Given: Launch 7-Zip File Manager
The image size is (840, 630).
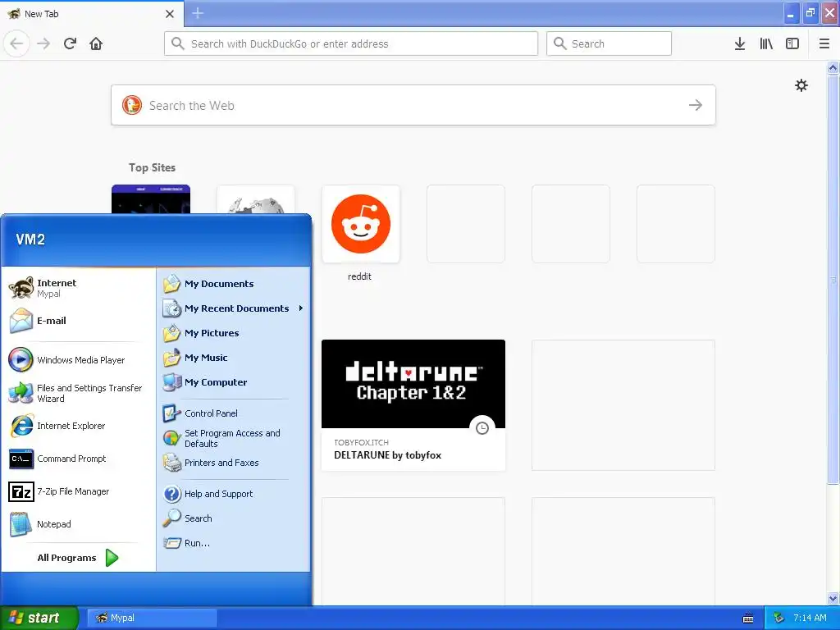Looking at the screenshot, I should coord(78,491).
